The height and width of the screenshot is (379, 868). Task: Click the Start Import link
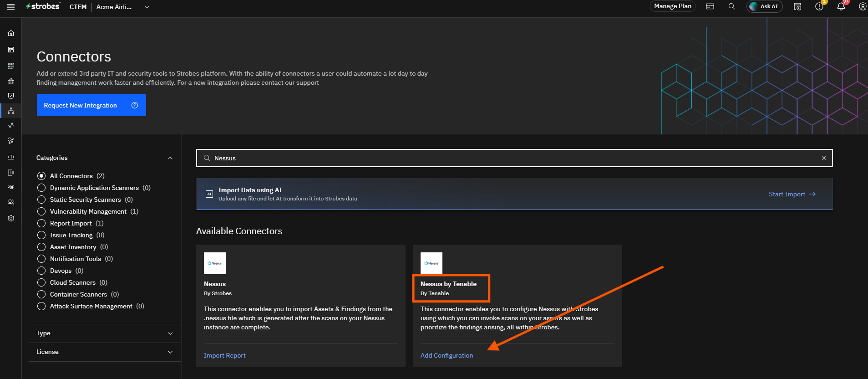point(792,194)
